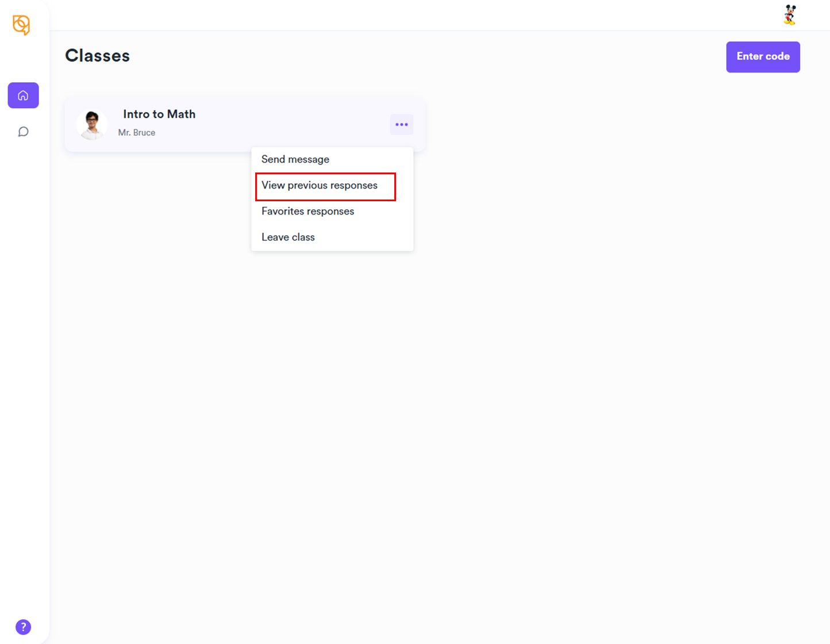Screen dimensions: 830x644
Task: Choose Send message from the class menu
Action: tap(295, 159)
